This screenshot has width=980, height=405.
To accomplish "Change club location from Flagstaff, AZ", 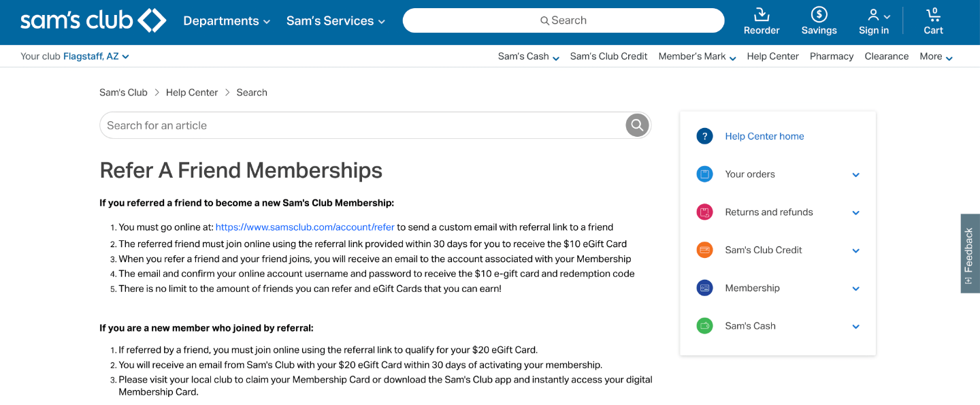I will coord(96,56).
